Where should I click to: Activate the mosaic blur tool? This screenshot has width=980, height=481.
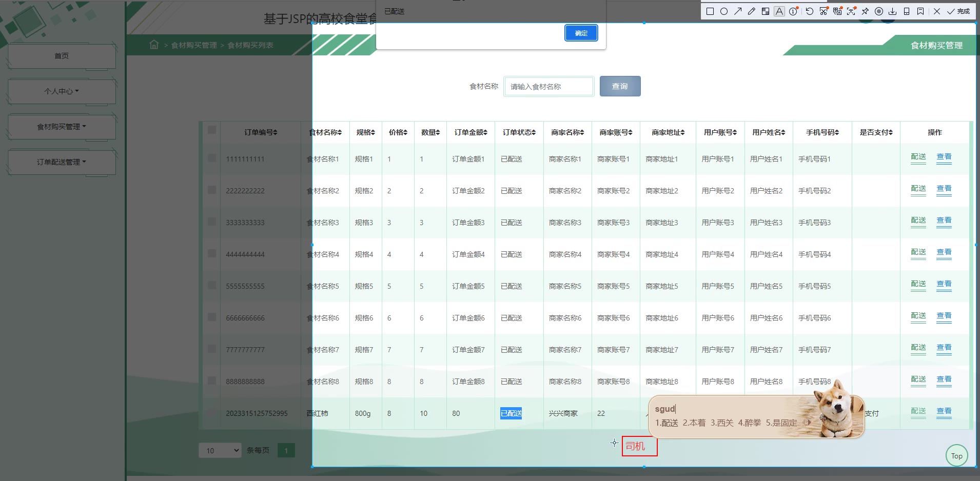pyautogui.click(x=766, y=11)
